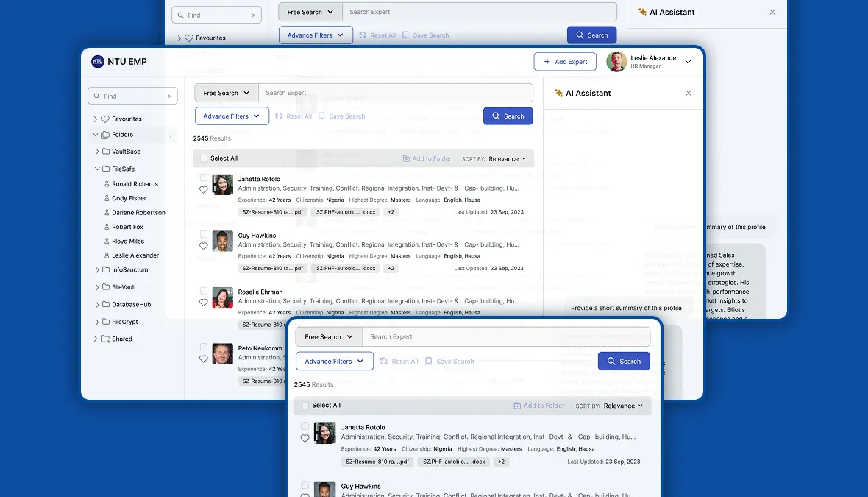Click the AI Assistant sparkle icon in the top background window
The image size is (868, 497).
(642, 13)
